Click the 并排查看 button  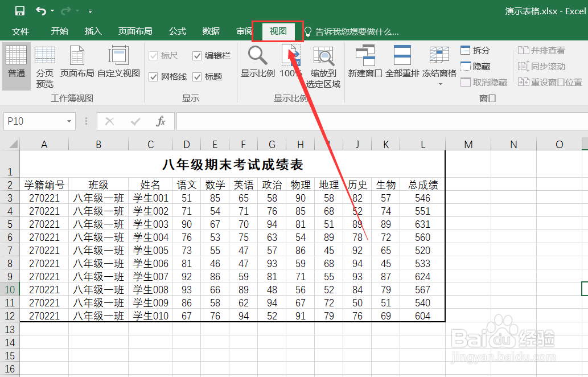click(x=541, y=50)
